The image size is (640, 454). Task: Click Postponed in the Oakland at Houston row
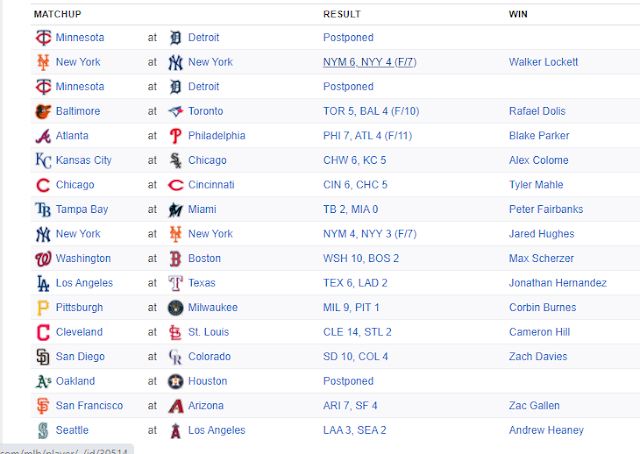[x=348, y=381]
